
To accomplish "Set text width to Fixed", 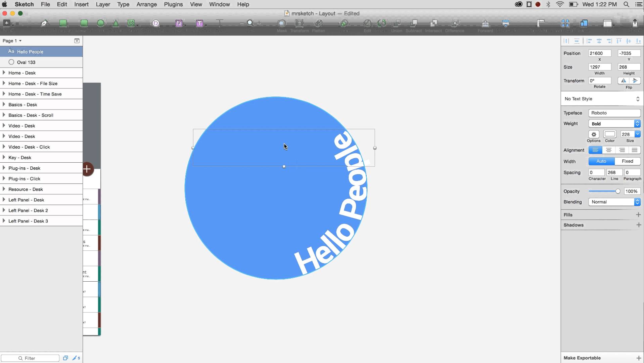I will (x=627, y=161).
